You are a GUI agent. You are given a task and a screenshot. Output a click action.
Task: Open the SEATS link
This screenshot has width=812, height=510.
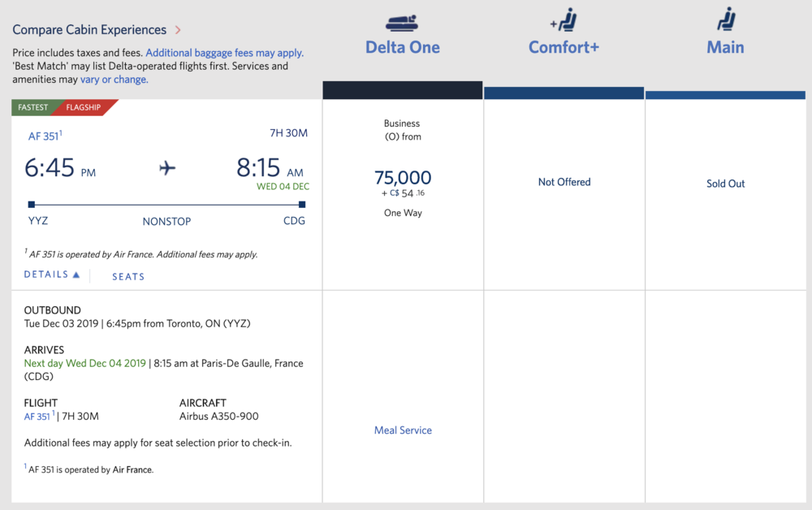coord(128,276)
